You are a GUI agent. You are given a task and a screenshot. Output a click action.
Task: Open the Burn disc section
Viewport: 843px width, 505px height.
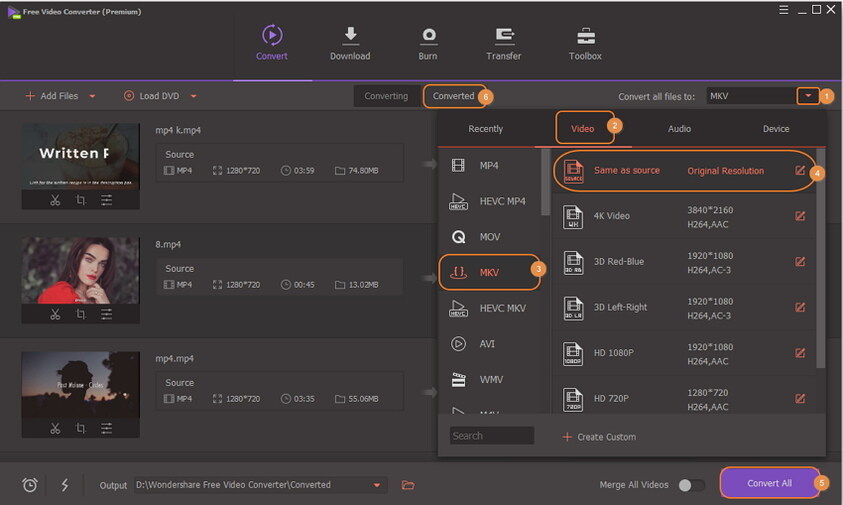(428, 42)
